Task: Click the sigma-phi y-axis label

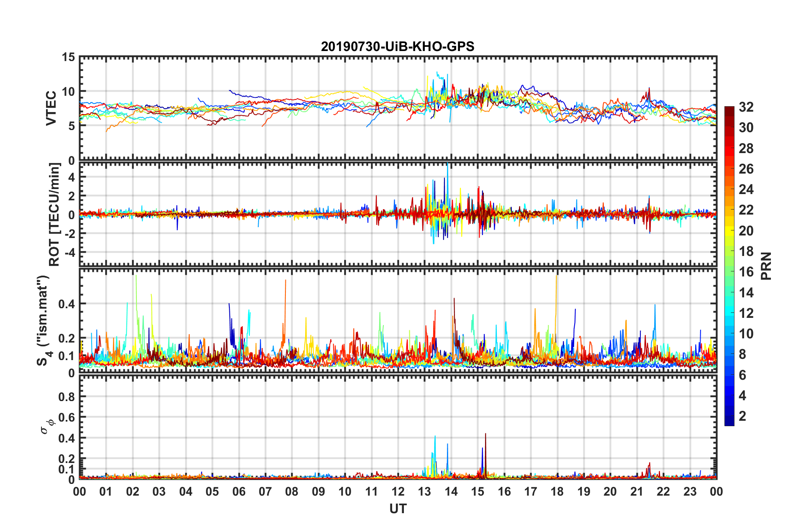Action: click(47, 426)
